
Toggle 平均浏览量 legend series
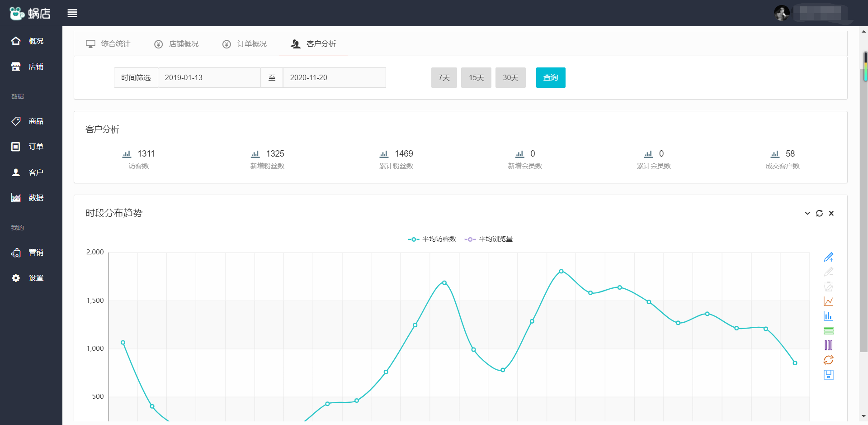click(489, 239)
